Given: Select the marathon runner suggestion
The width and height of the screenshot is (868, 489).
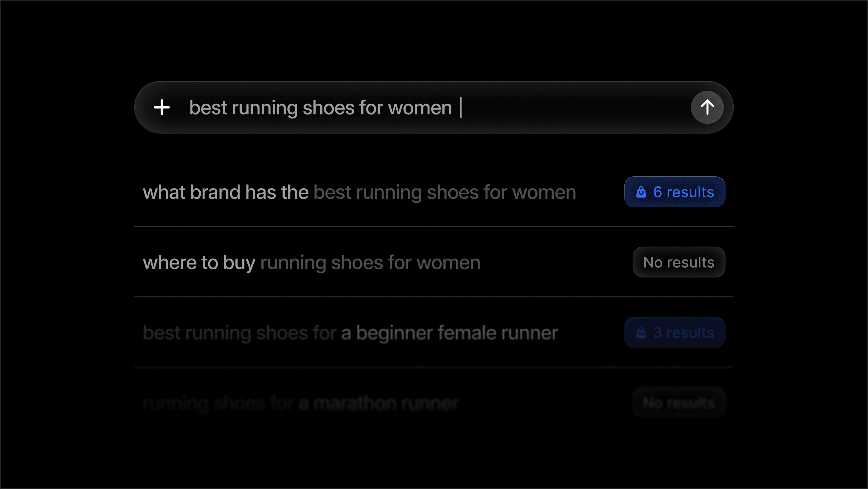Looking at the screenshot, I should [300, 402].
